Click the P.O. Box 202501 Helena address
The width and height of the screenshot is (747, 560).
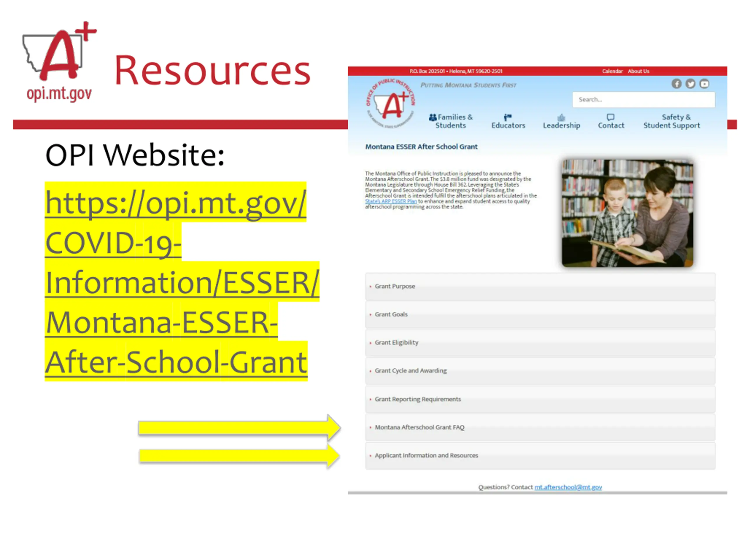click(456, 71)
